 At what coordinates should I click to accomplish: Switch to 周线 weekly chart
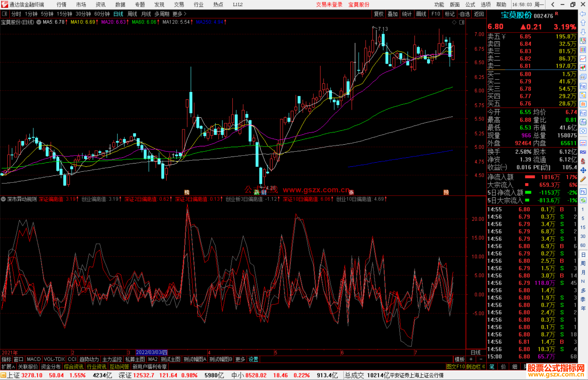point(132,14)
